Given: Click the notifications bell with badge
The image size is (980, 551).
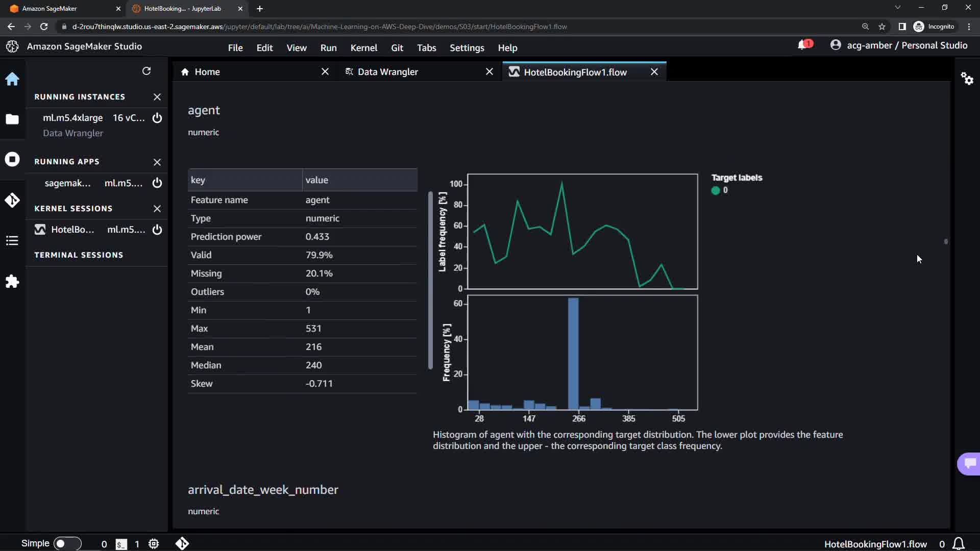Looking at the screenshot, I should [x=803, y=45].
